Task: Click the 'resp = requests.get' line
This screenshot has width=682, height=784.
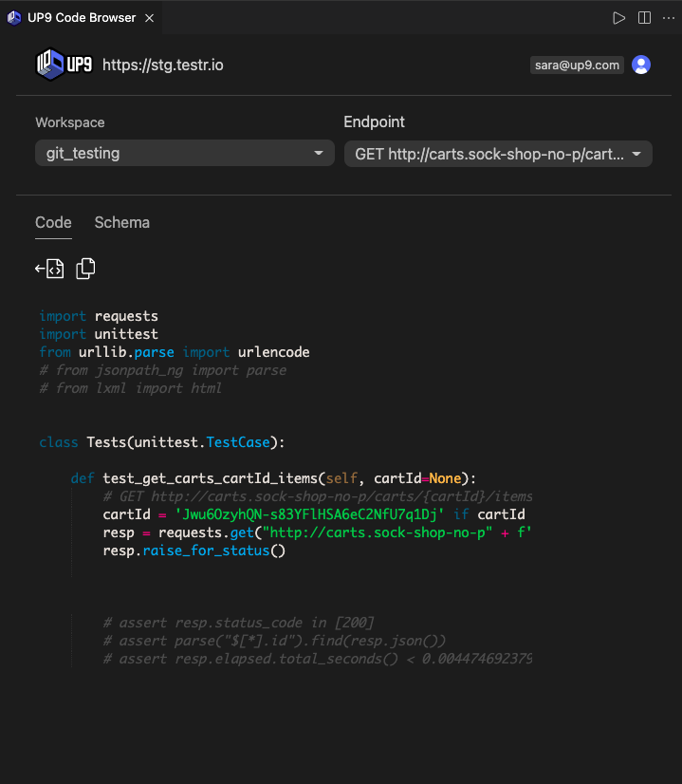Action: (x=317, y=532)
